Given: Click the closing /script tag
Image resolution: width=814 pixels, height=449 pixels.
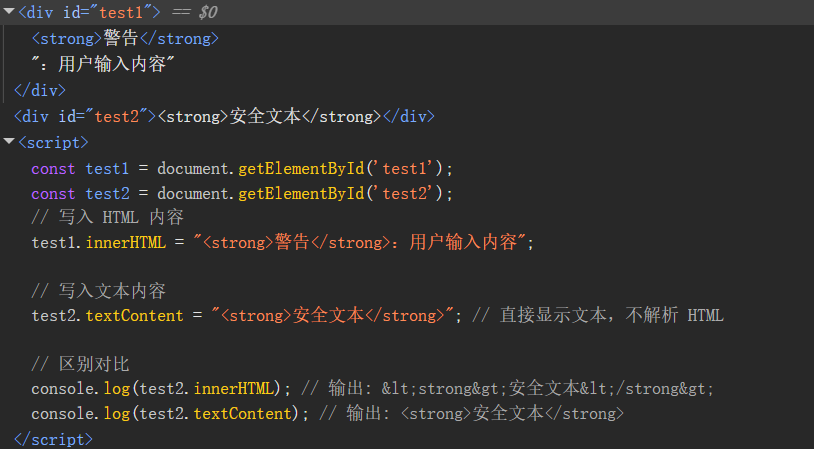Looking at the screenshot, I should coord(54,438).
